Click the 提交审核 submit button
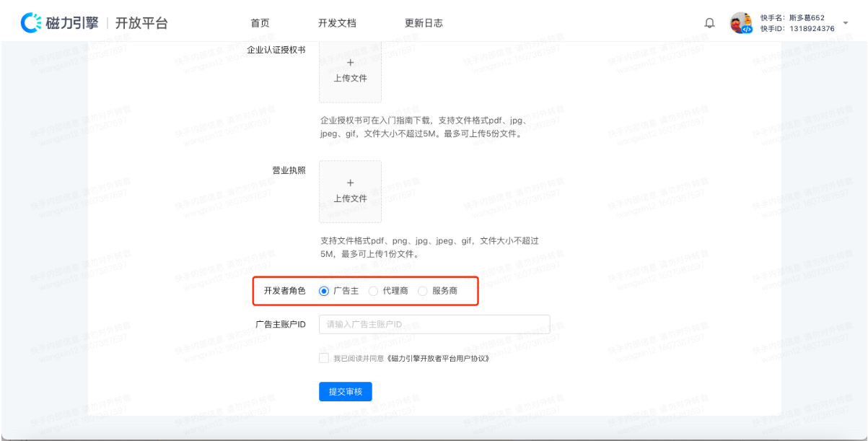 [x=345, y=391]
